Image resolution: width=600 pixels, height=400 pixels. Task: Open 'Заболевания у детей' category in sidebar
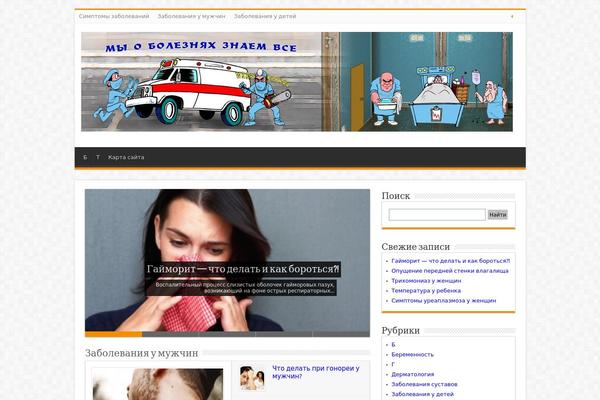click(x=422, y=394)
